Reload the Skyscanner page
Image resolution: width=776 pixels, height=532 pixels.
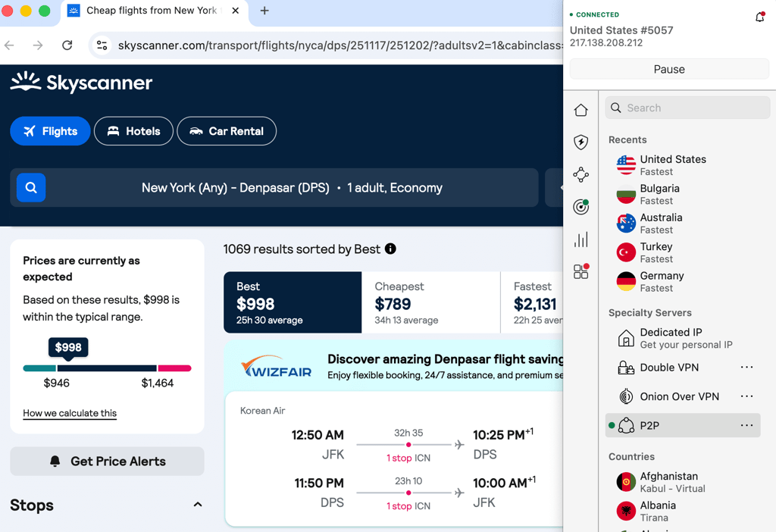click(67, 45)
